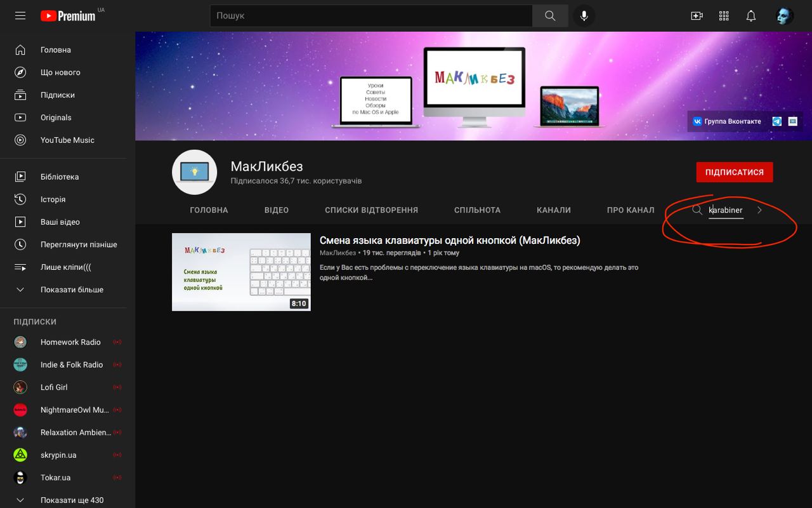This screenshot has height=508, width=812.
Task: Switch to the ПРО КАНАЛ tab
Action: pyautogui.click(x=631, y=210)
